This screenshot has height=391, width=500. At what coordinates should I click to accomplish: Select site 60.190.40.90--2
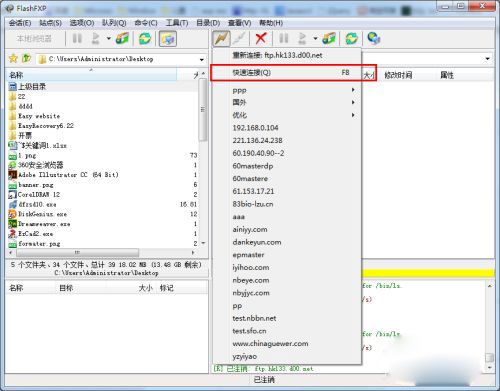[x=287, y=153]
